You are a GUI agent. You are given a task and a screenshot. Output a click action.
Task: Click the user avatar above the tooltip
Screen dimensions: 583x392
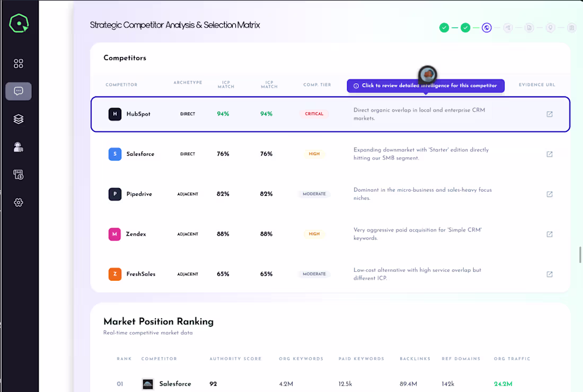point(428,75)
